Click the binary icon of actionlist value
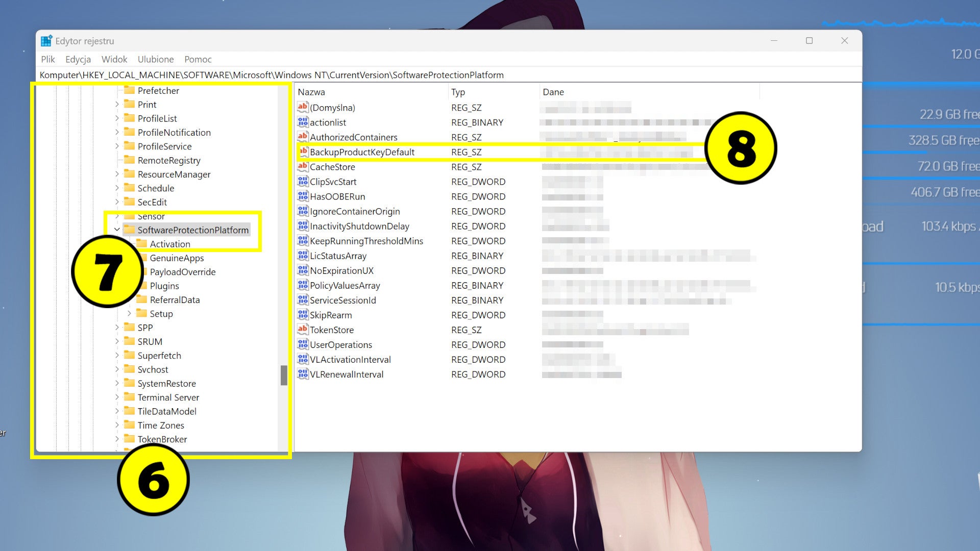The height and width of the screenshot is (551, 980). tap(303, 122)
